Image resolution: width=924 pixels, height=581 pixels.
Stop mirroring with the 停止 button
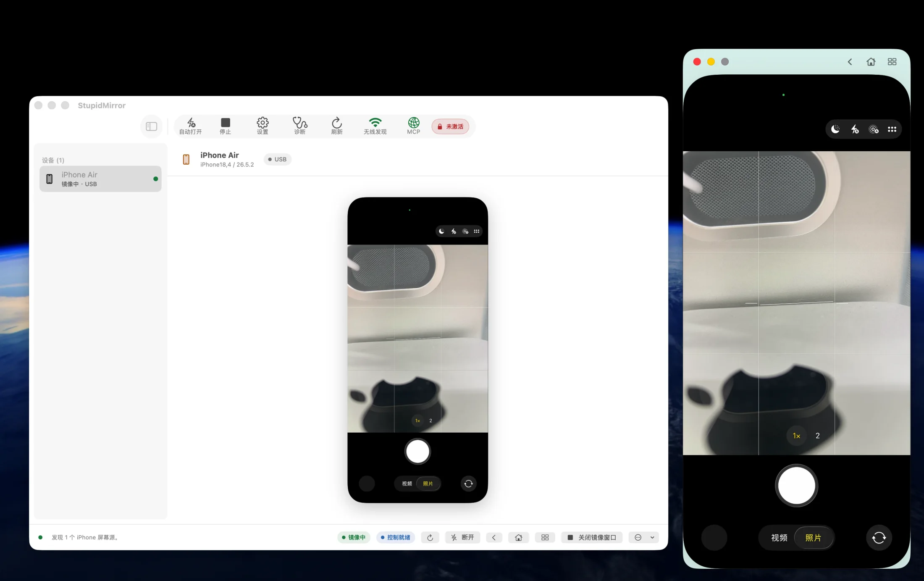pyautogui.click(x=226, y=126)
